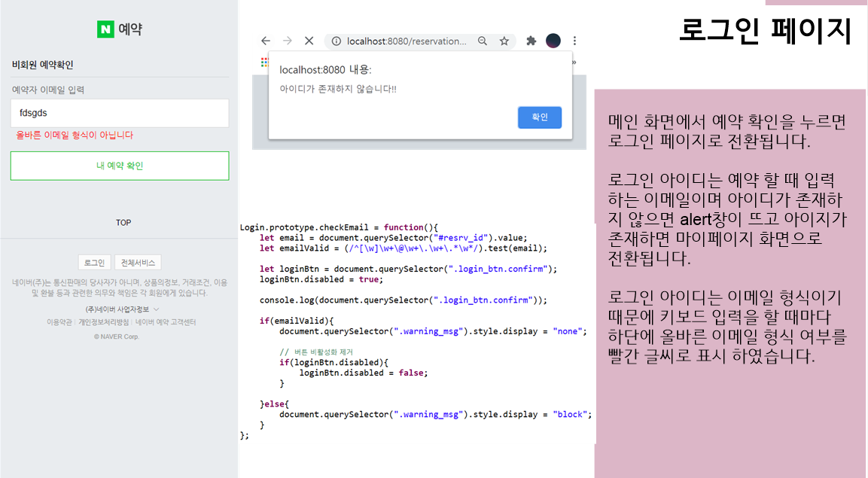868x478 pixels.
Task: Click the email input field containing fdsgds
Action: [120, 113]
